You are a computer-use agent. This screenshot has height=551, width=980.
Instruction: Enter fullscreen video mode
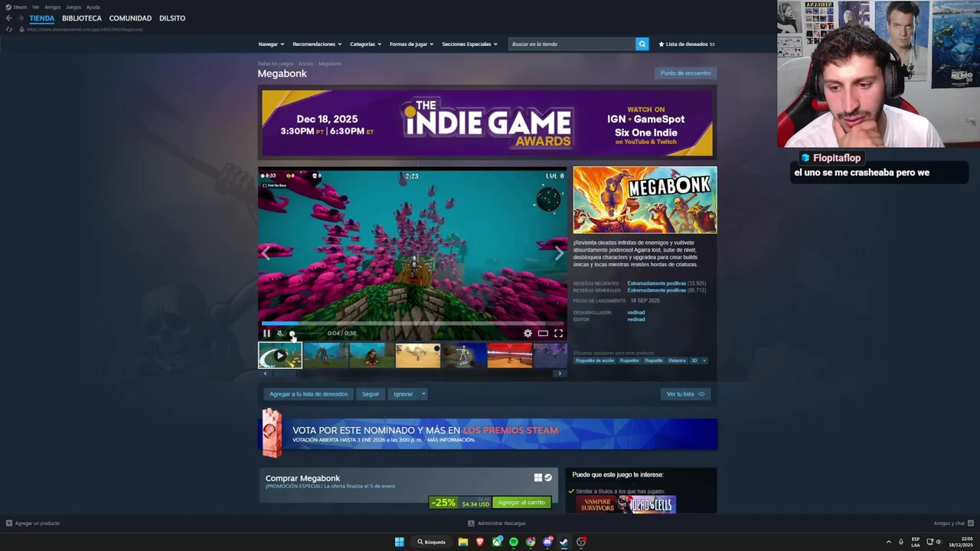point(558,333)
